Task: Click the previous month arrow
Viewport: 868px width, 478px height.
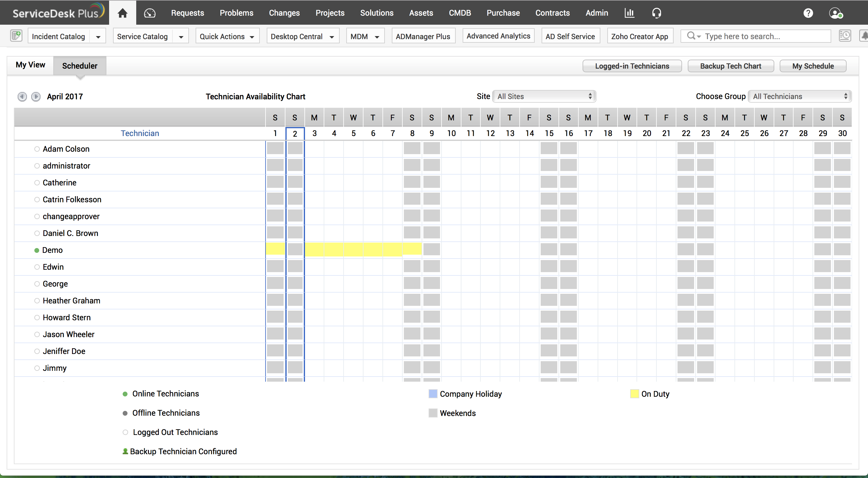Action: [x=22, y=97]
